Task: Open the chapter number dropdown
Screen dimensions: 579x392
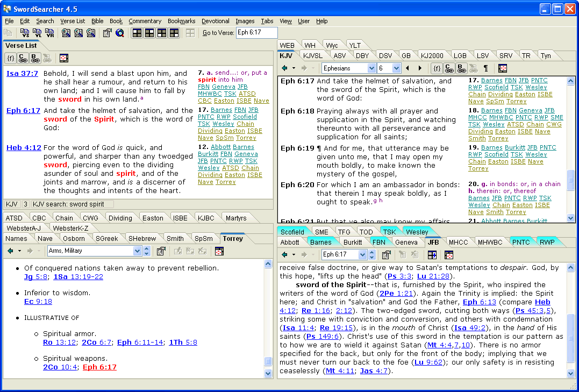Action: tap(396, 68)
